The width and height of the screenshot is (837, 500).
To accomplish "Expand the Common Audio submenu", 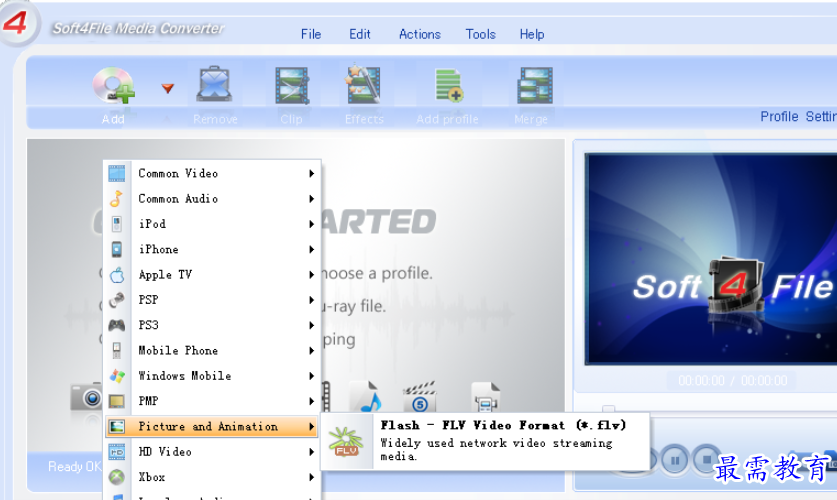I will (x=212, y=199).
